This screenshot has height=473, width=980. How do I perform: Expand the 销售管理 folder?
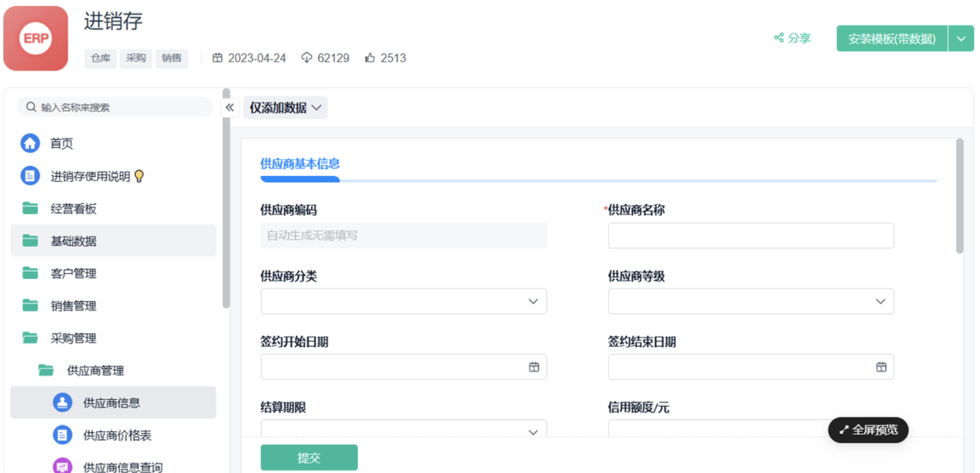[x=114, y=306]
